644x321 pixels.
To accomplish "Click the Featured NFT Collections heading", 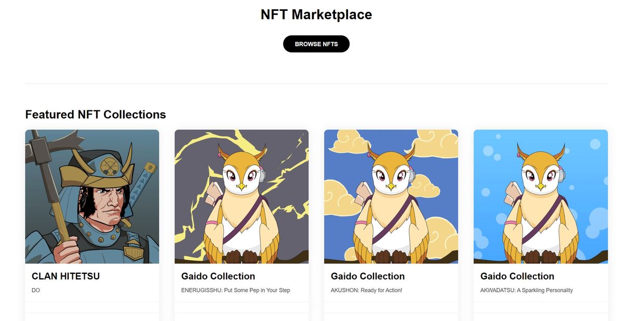I will click(96, 115).
